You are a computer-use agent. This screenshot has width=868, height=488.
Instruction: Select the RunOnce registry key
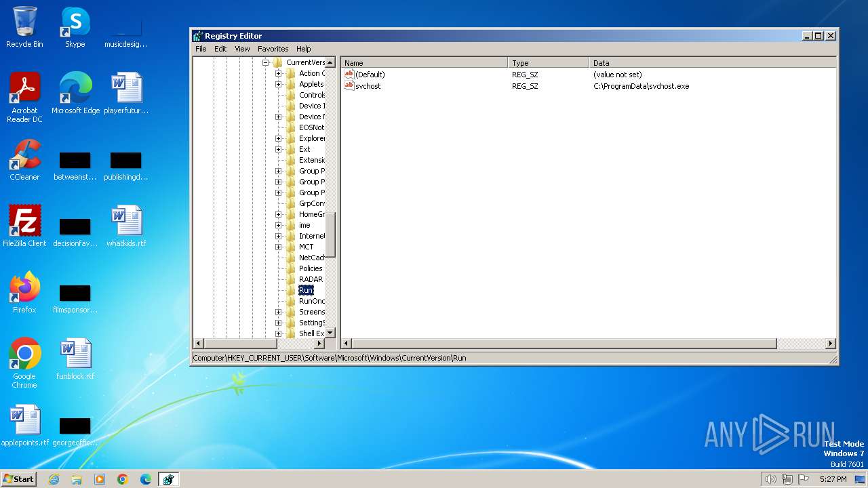(x=311, y=301)
